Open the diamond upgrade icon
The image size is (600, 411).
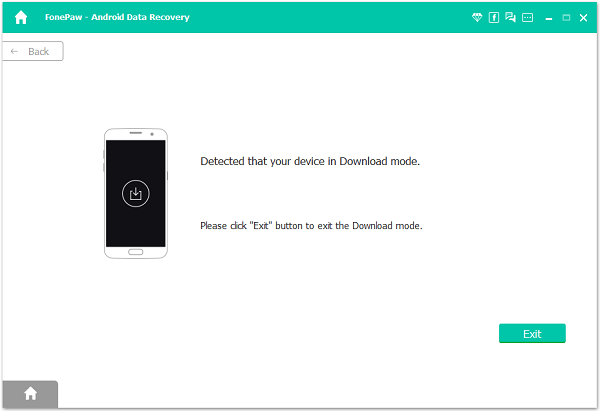tap(477, 17)
